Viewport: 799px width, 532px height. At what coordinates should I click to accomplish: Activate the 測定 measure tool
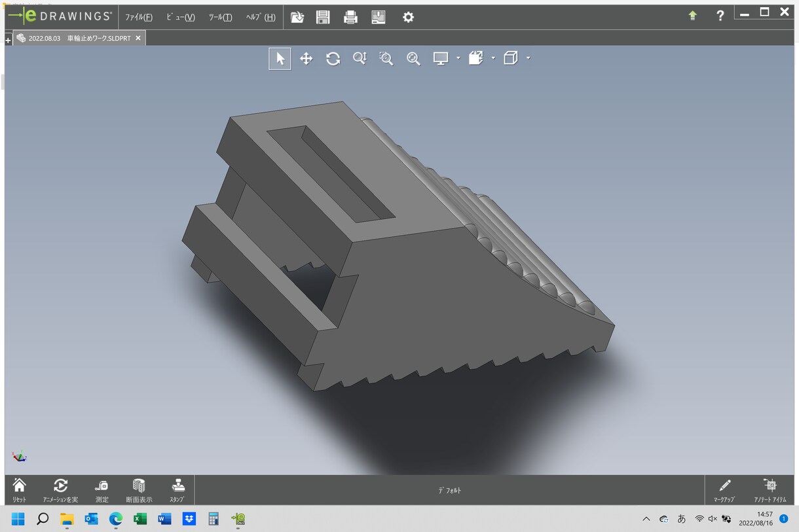[102, 489]
